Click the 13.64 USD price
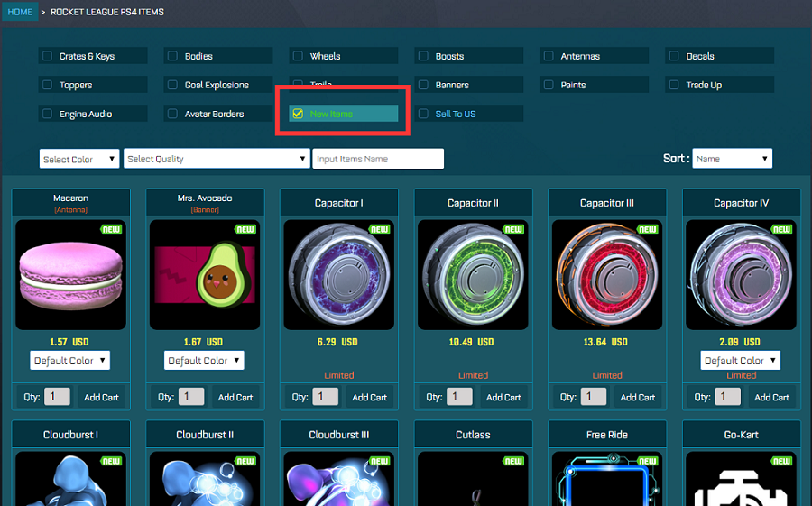812x506 pixels. pyautogui.click(x=605, y=342)
